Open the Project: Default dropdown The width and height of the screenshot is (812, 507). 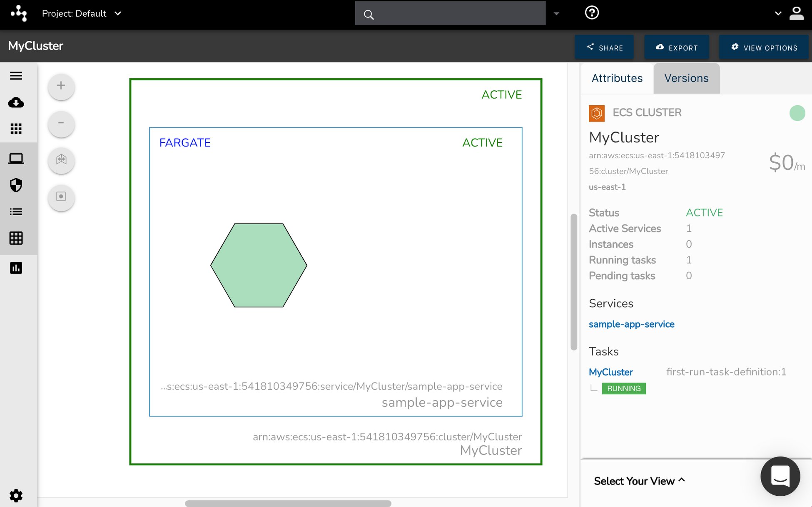(x=82, y=13)
